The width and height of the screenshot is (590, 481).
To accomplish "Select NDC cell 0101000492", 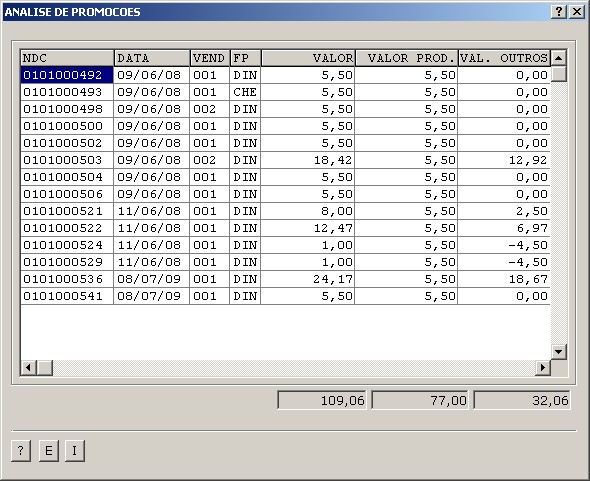I will [67, 75].
